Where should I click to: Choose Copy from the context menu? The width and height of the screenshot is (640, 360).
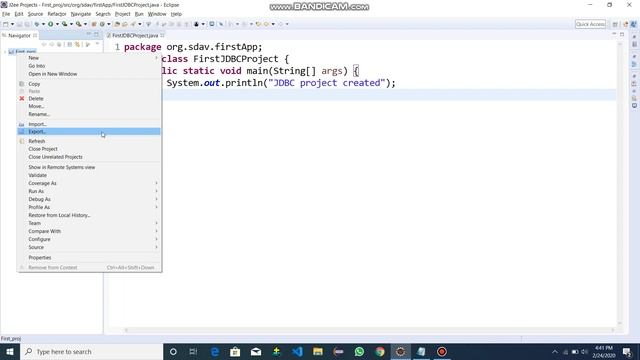89,84
